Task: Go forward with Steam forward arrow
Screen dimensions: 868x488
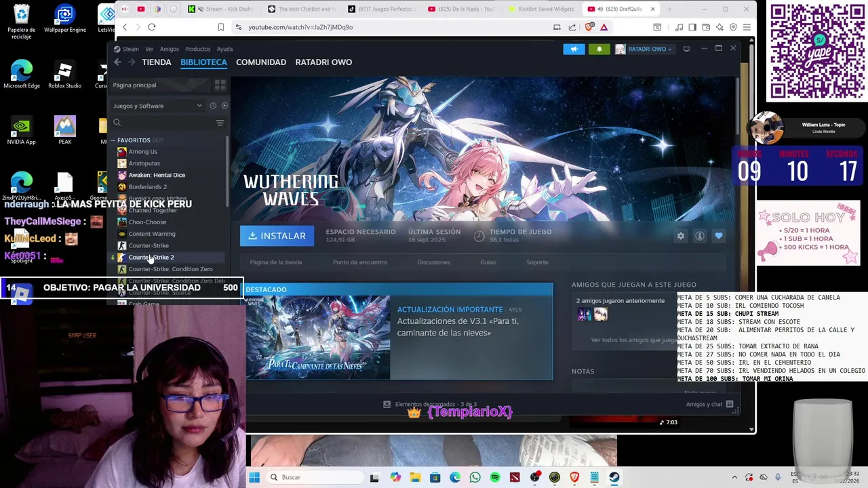Action: [x=131, y=62]
